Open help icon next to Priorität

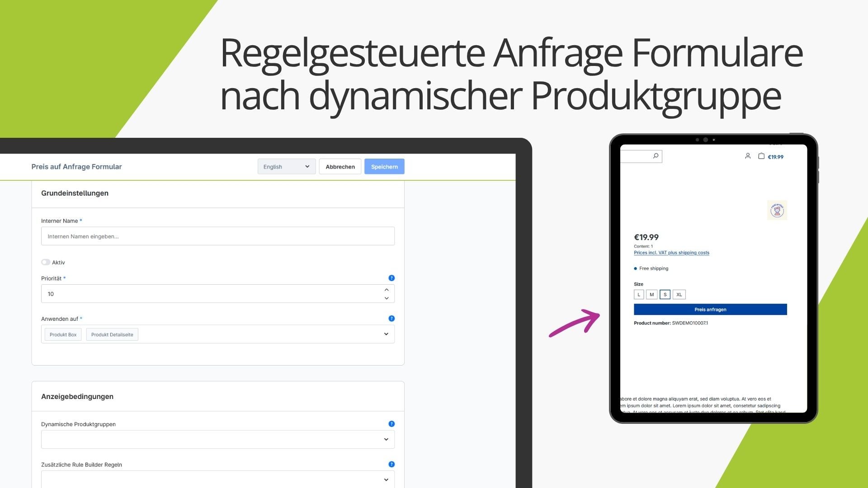(x=392, y=278)
